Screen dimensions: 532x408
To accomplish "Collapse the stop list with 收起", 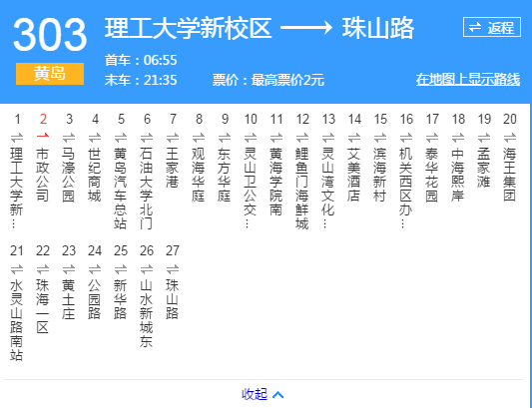I will [x=263, y=394].
